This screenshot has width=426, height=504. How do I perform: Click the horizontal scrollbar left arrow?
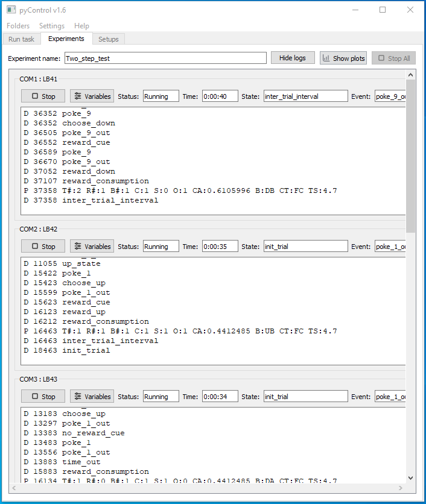pos(14,488)
